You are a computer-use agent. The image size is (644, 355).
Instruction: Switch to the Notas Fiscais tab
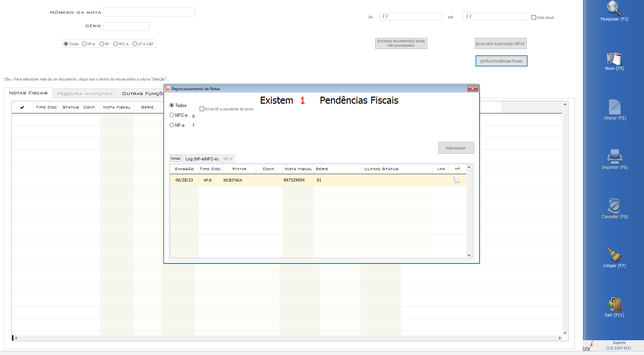coord(29,93)
